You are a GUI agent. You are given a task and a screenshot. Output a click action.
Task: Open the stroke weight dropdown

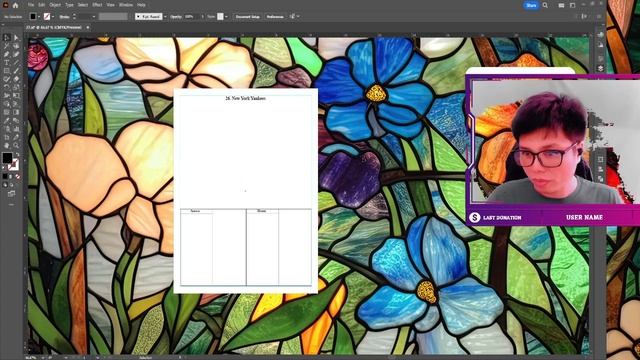[x=93, y=17]
